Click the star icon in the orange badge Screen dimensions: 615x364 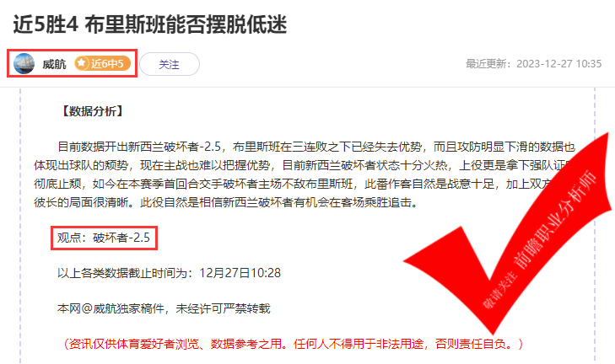[x=82, y=63]
